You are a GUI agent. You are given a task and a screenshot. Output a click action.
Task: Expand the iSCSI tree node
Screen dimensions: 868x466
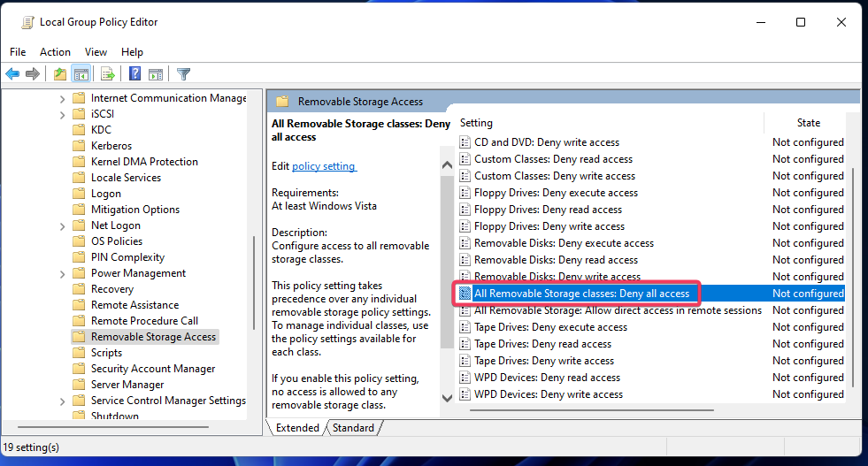tap(62, 115)
